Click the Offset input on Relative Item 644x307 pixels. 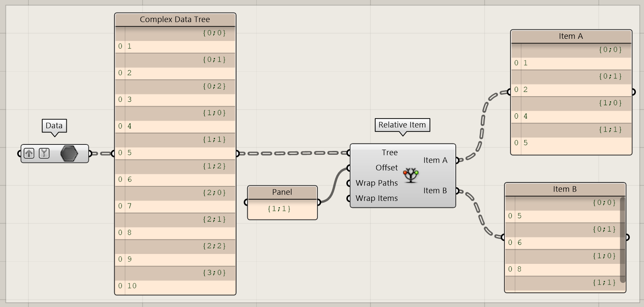tap(386, 168)
